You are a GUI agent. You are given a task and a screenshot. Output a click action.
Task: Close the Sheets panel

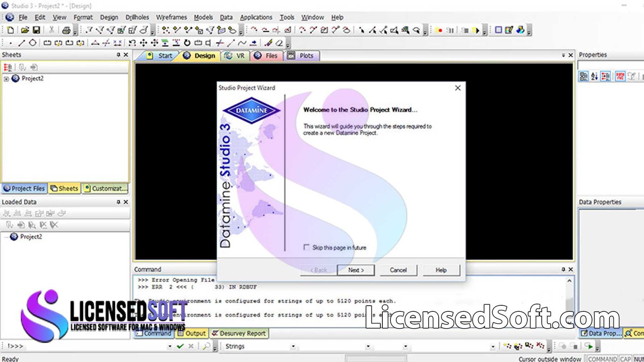(126, 55)
